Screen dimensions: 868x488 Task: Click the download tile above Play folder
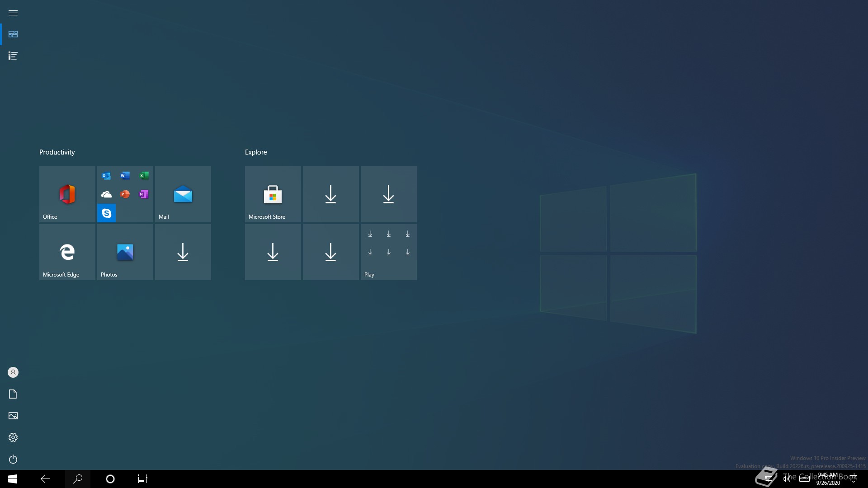tap(389, 194)
